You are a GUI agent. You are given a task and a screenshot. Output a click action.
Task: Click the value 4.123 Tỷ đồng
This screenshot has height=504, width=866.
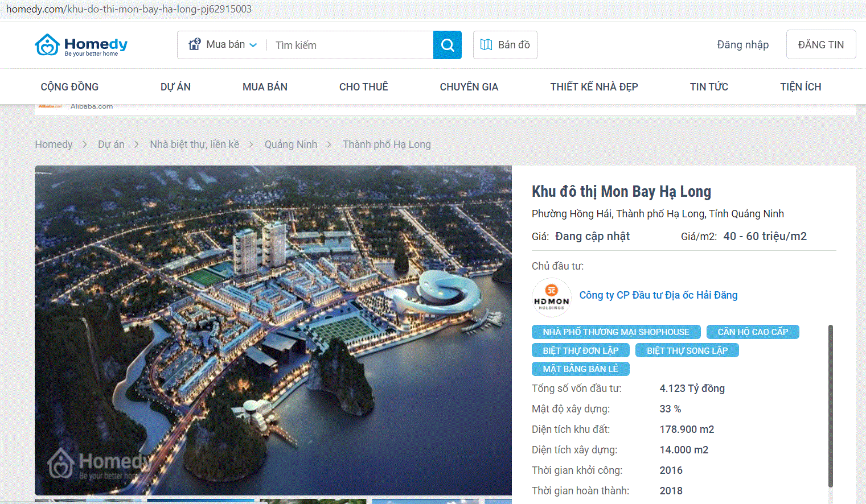click(692, 389)
